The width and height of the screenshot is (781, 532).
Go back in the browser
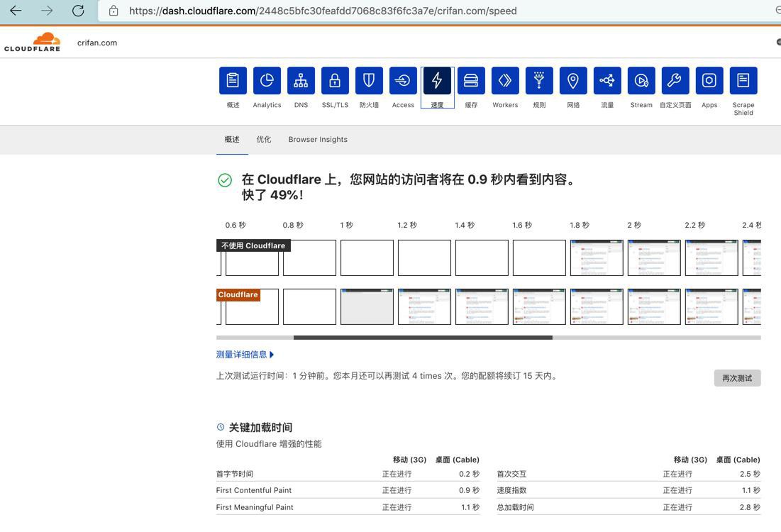point(16,11)
